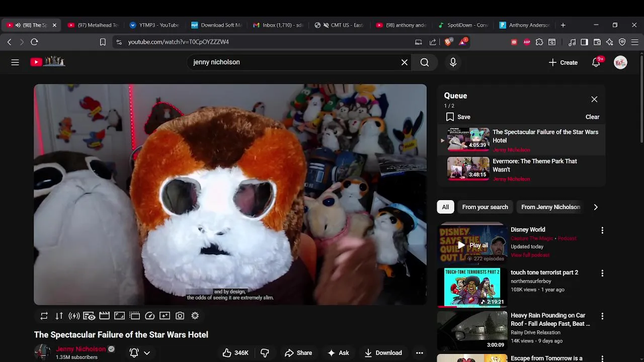
Task: Click the eye view-mode icon under player
Action: [x=89, y=316]
